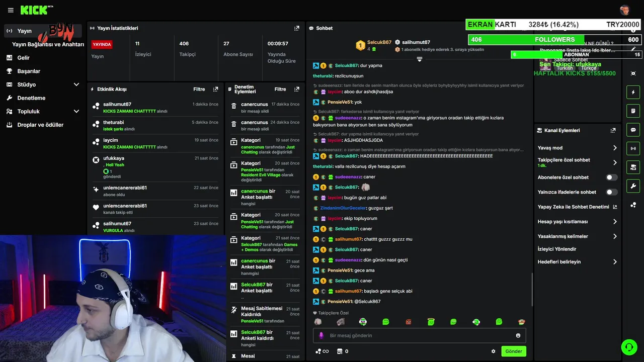Open Yavaş mod options arrow
The height and width of the screenshot is (362, 644).
[x=615, y=148]
